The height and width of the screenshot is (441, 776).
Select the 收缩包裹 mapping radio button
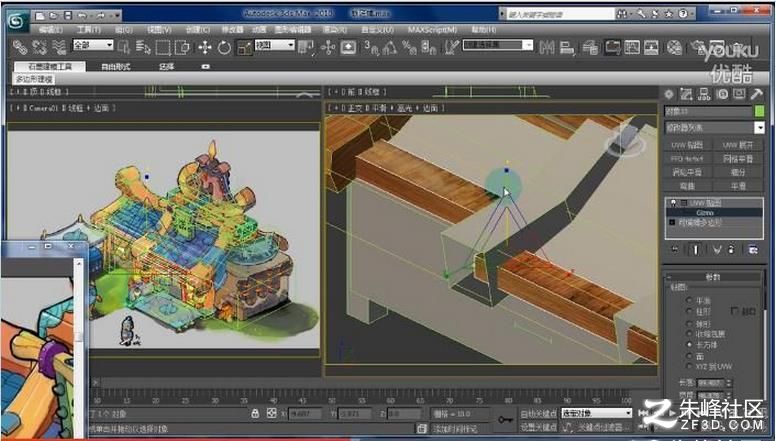point(688,334)
